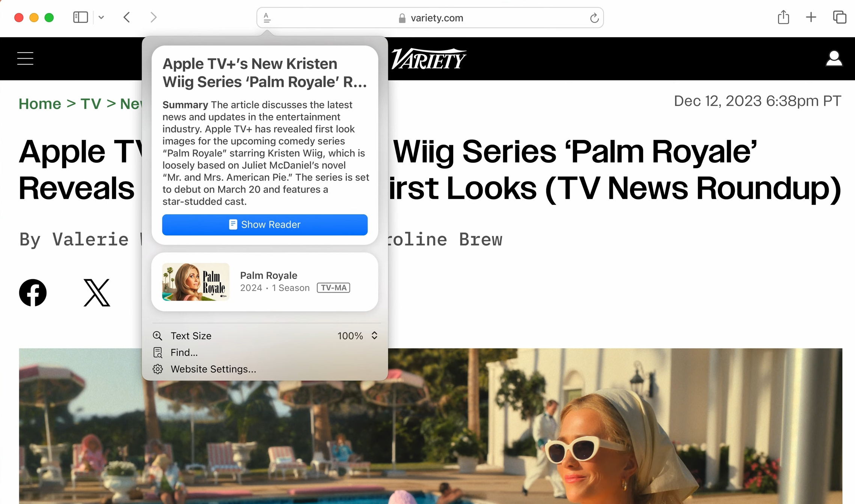This screenshot has width=855, height=504.
Task: Open Website Settings menu entry
Action: point(213,369)
